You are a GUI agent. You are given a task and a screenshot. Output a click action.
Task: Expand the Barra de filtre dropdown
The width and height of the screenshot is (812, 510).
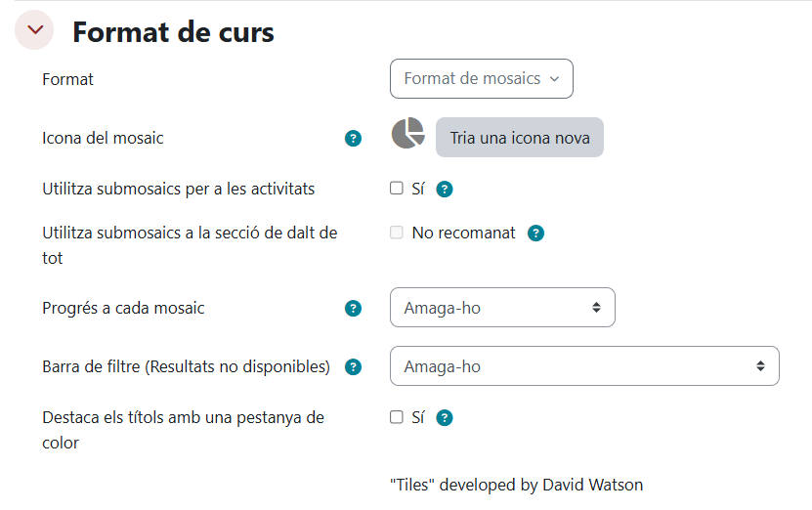[x=583, y=366]
